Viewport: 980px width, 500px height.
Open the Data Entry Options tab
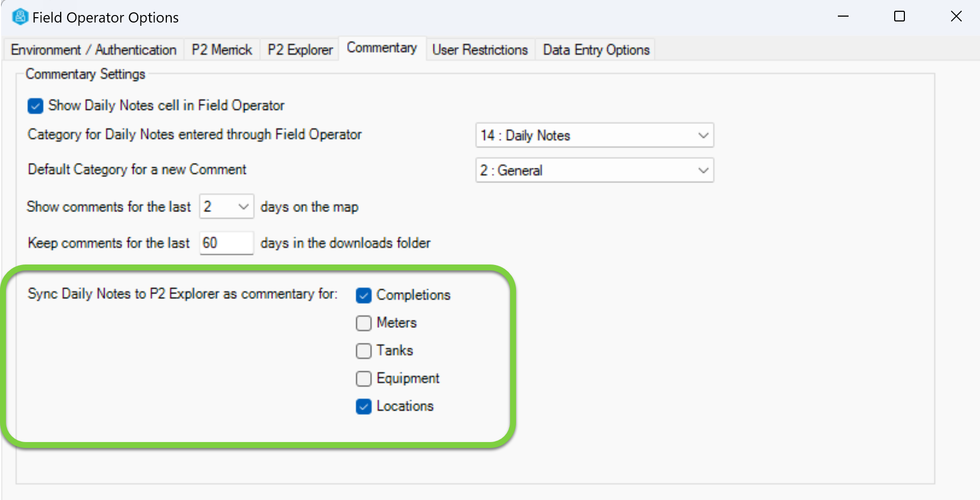pyautogui.click(x=596, y=50)
